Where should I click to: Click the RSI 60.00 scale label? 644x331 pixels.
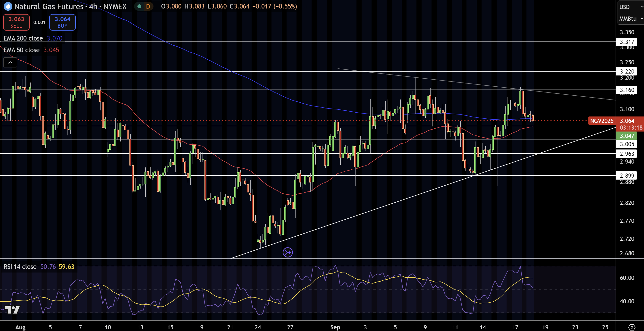click(627, 278)
